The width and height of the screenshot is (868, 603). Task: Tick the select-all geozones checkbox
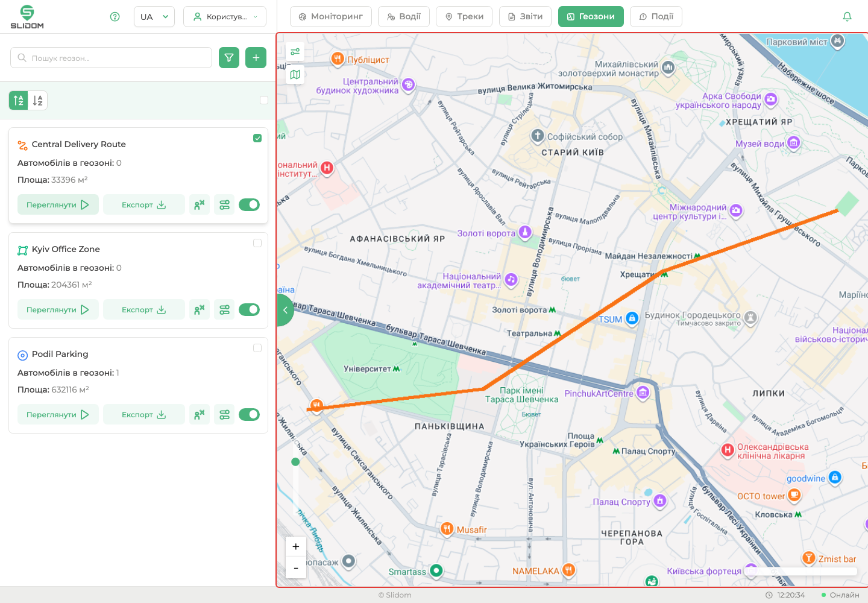264,100
